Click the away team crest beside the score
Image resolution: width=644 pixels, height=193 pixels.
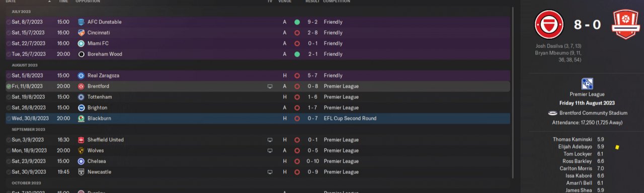pyautogui.click(x=626, y=24)
